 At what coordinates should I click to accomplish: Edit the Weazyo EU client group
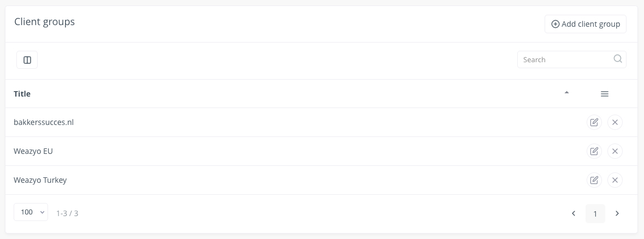594,151
